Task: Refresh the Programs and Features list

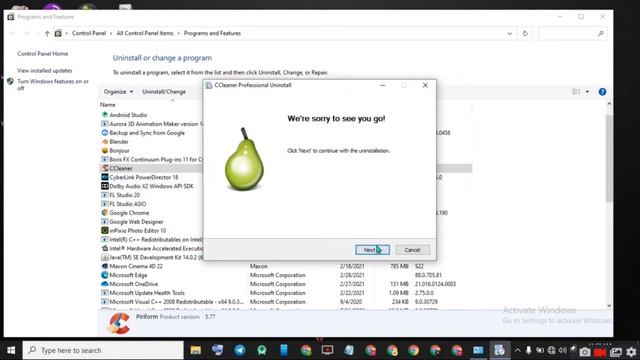Action: [x=525, y=33]
